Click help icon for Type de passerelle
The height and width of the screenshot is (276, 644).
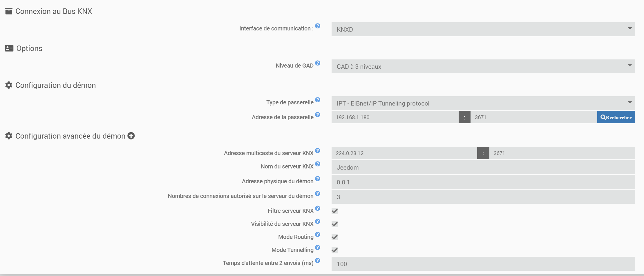point(318,100)
